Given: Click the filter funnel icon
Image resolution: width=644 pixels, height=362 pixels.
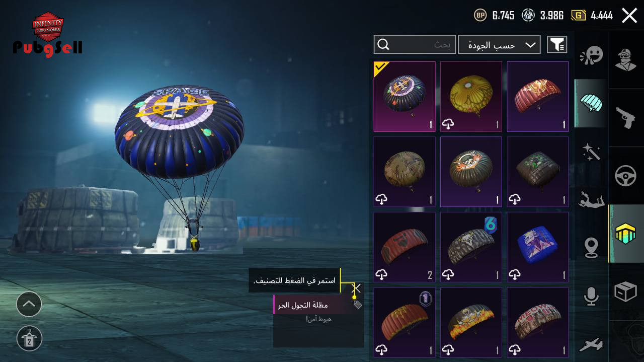Looking at the screenshot, I should point(557,45).
